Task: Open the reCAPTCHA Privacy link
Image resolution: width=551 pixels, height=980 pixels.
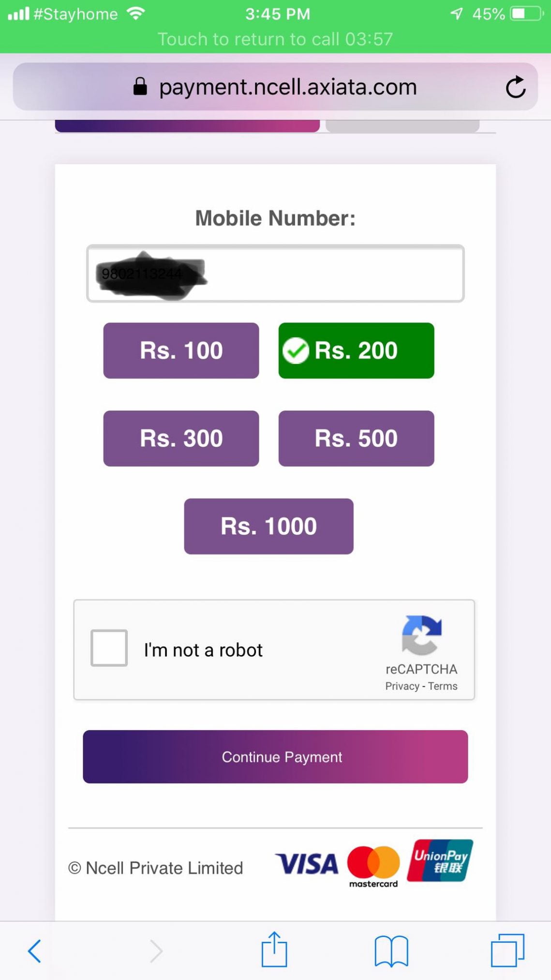Action: click(x=402, y=686)
